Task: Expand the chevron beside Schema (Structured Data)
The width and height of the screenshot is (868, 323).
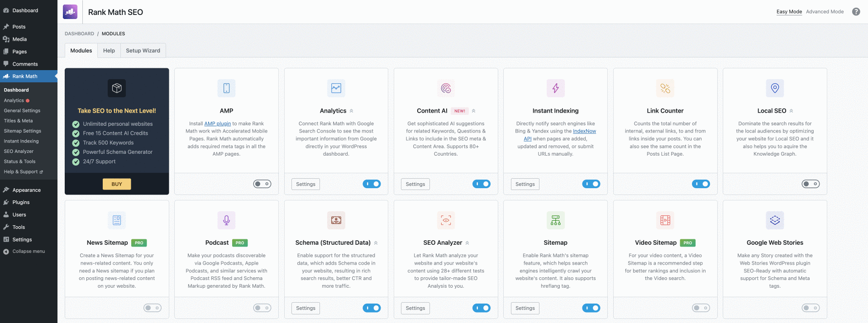Action: click(376, 243)
